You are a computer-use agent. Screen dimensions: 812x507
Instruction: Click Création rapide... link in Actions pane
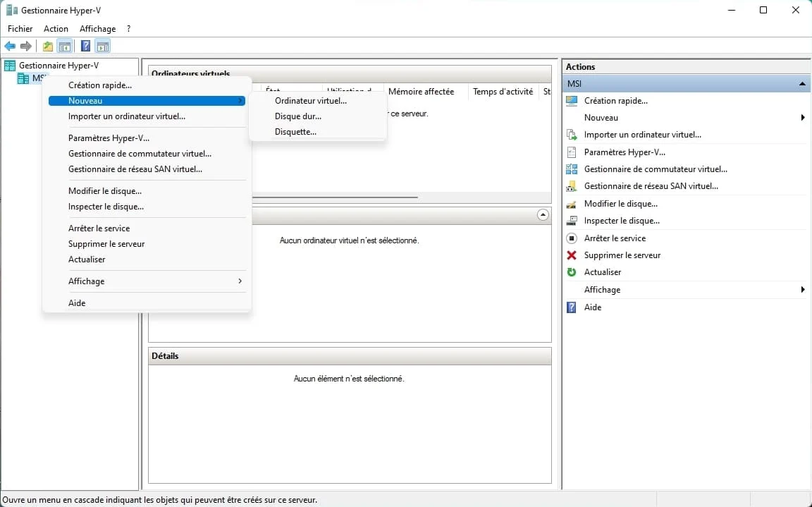click(x=616, y=101)
